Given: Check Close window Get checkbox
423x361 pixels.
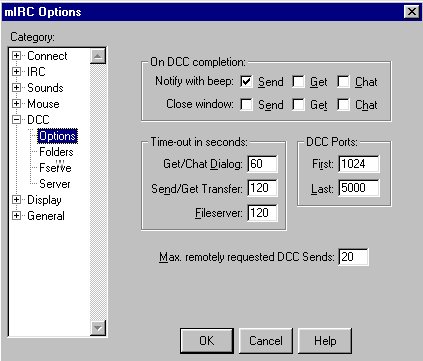Looking at the screenshot, I should point(298,105).
